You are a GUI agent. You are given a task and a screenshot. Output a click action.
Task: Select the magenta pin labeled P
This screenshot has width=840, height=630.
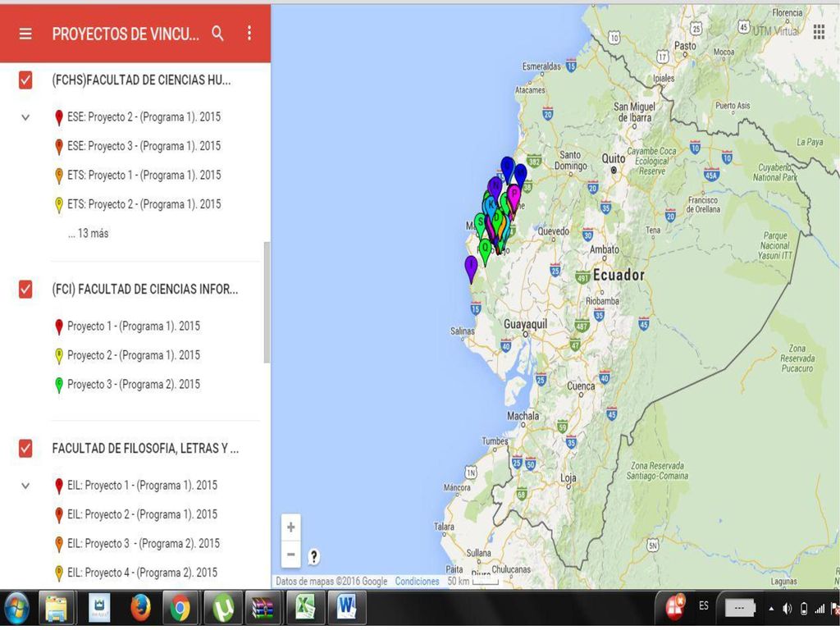514,196
